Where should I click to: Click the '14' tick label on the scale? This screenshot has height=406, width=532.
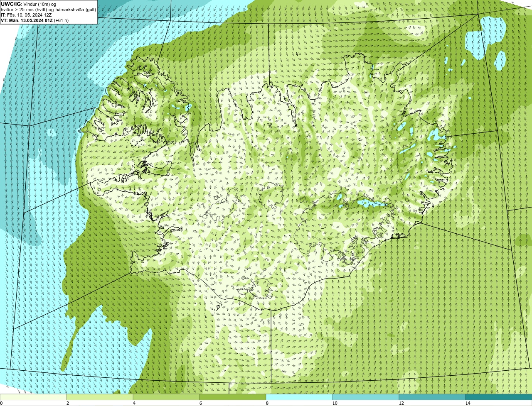point(468,403)
